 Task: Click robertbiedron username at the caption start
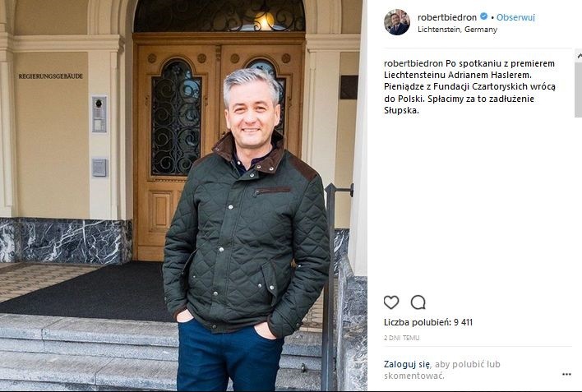point(413,63)
